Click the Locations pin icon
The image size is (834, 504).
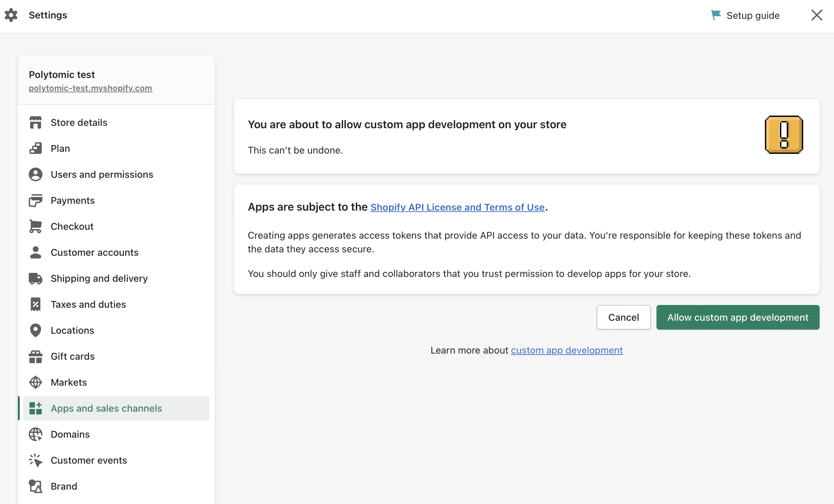36,330
